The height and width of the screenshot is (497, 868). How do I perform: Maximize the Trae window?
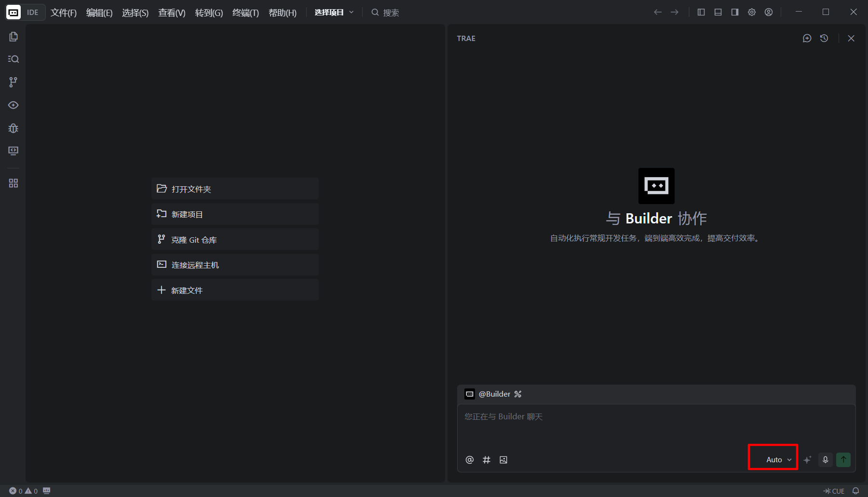826,12
